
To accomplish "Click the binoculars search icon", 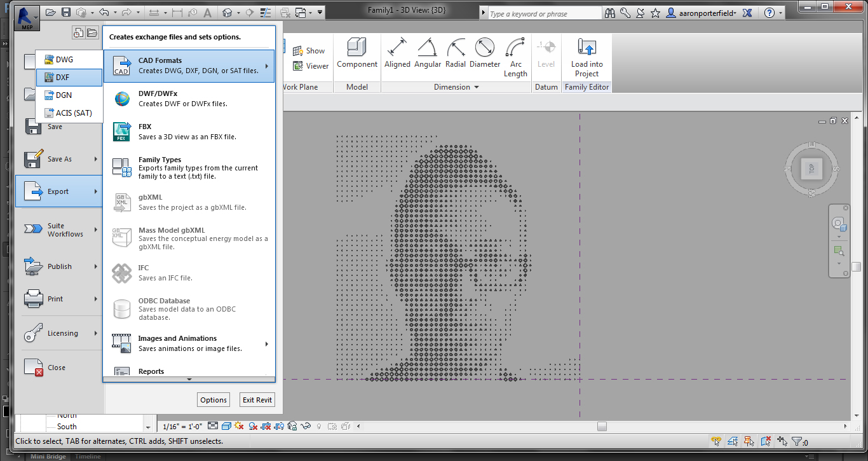I will tap(610, 13).
